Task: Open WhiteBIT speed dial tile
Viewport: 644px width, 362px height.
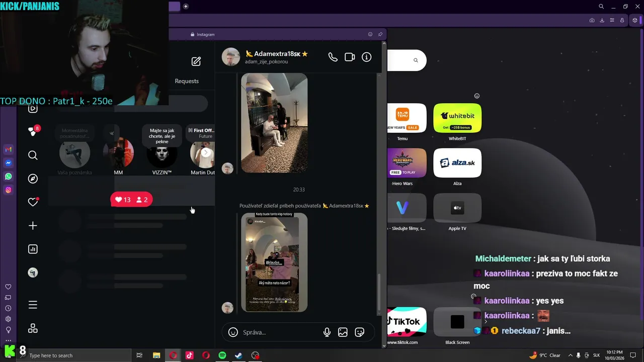Action: 457,118
